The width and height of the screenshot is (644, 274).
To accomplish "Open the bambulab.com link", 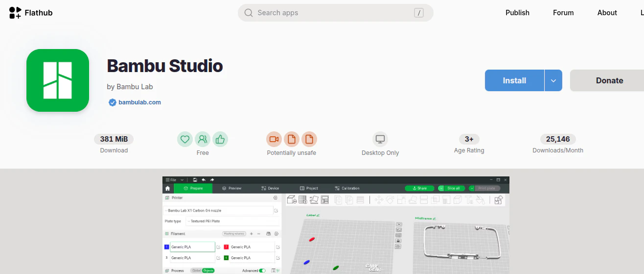I will tap(139, 102).
